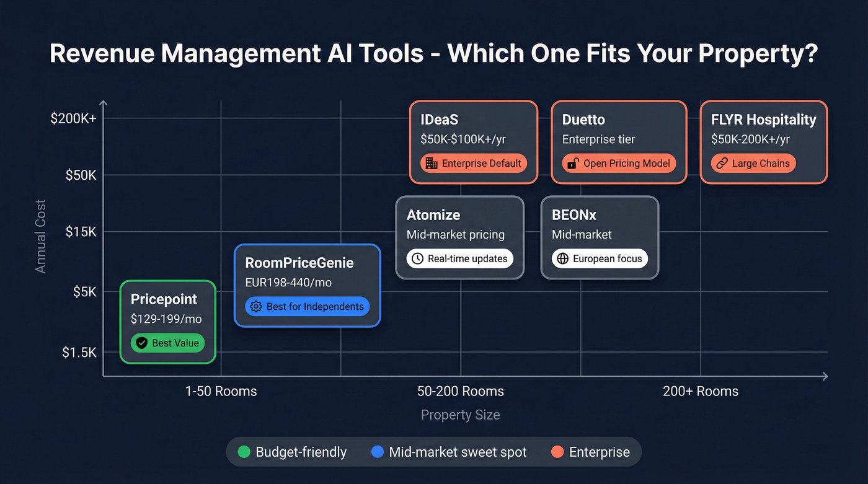Click the chain-link icon on Large Chains badge
Viewport: 868px width, 484px height.
click(723, 163)
